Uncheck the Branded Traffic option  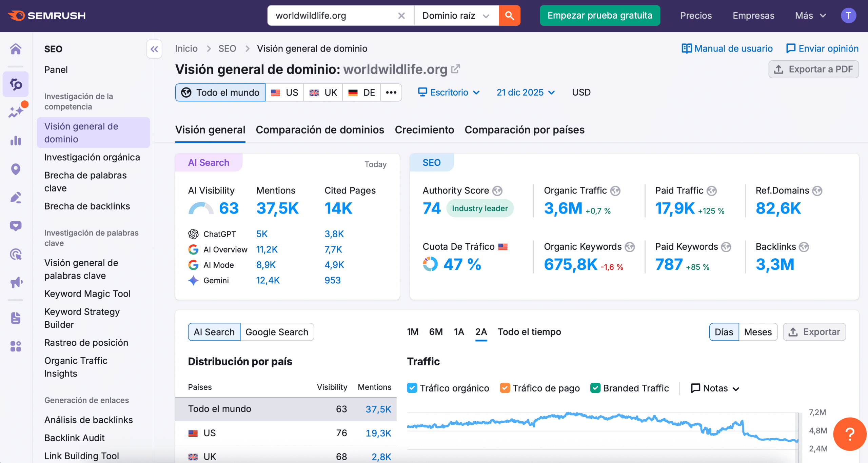[x=596, y=388]
